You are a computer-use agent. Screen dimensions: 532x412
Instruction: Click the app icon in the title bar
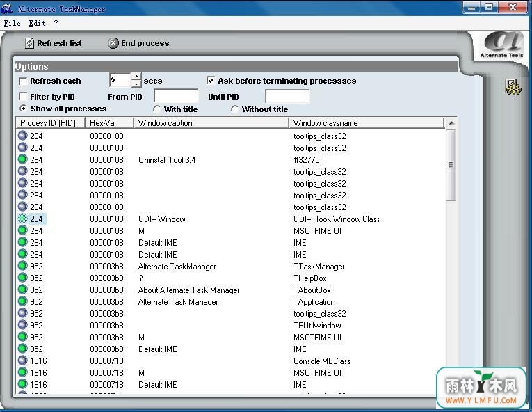(x=7, y=8)
